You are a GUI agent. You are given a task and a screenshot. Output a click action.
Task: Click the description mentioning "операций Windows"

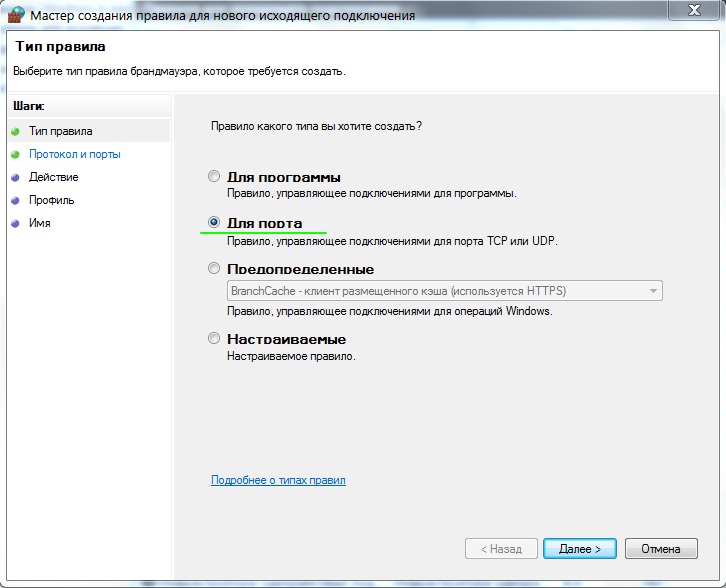click(x=390, y=311)
